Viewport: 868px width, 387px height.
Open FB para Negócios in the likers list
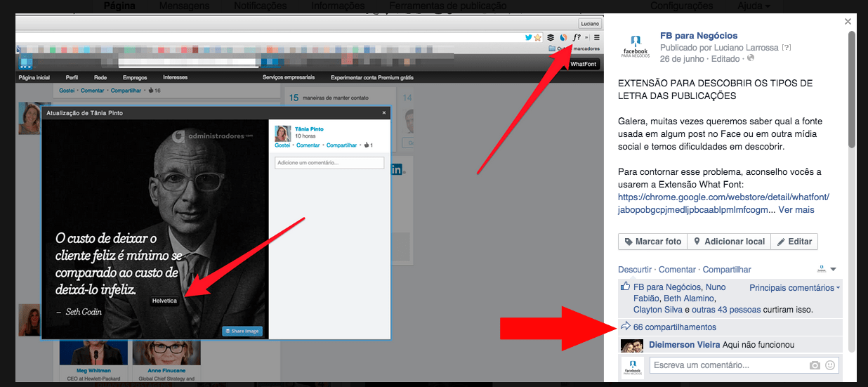[667, 287]
